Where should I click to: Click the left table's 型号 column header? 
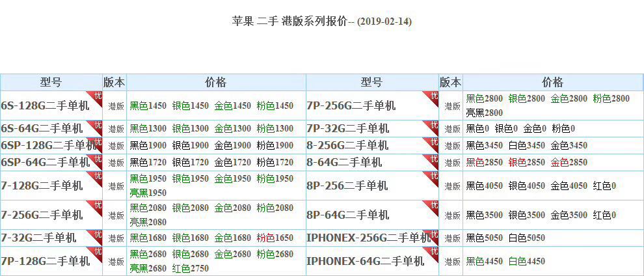pyautogui.click(x=51, y=82)
